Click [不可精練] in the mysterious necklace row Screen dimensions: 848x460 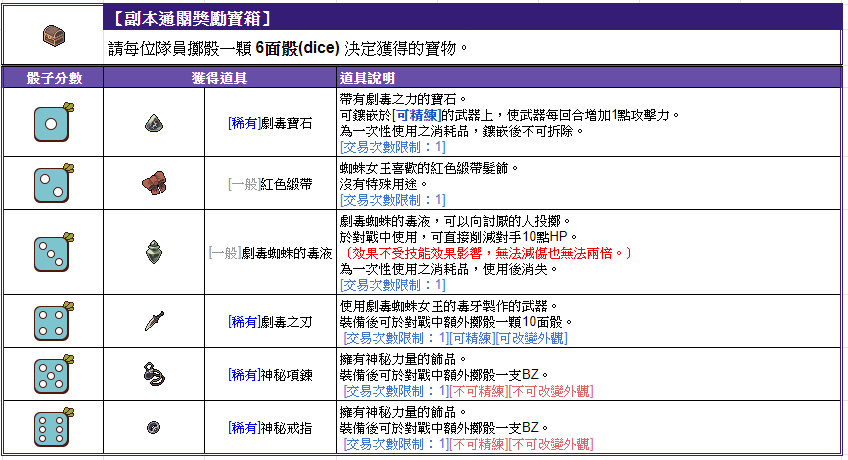tap(478, 391)
